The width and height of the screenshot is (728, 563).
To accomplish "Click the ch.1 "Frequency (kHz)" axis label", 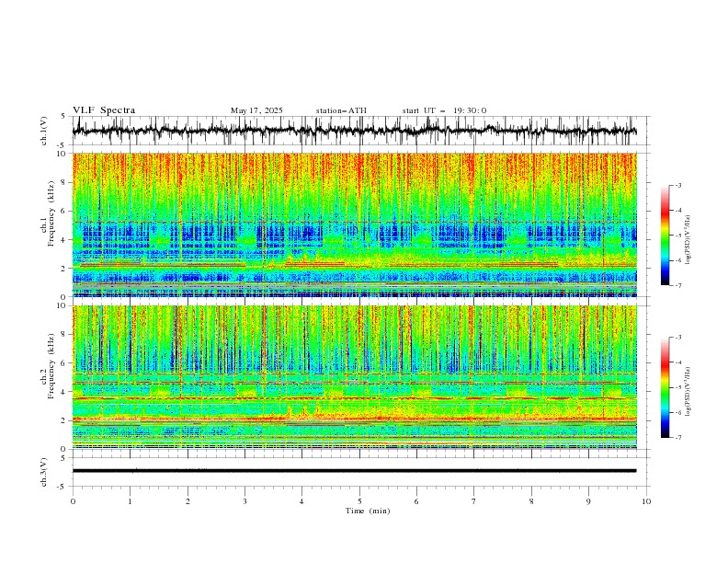I will pos(51,213).
